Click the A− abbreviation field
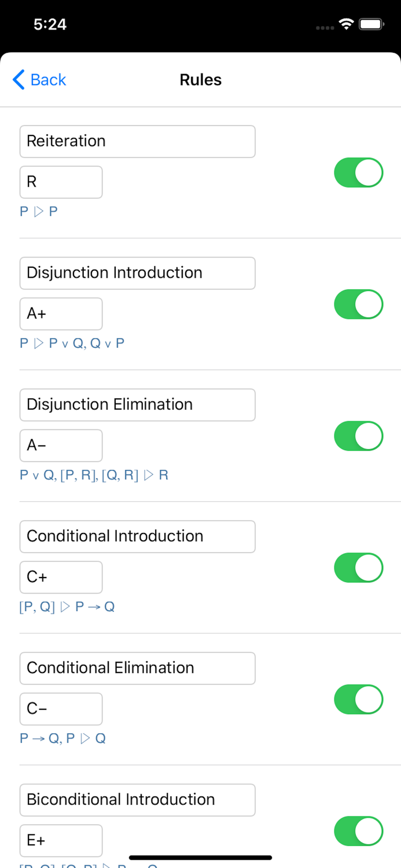Image resolution: width=401 pixels, height=868 pixels. [x=61, y=446]
